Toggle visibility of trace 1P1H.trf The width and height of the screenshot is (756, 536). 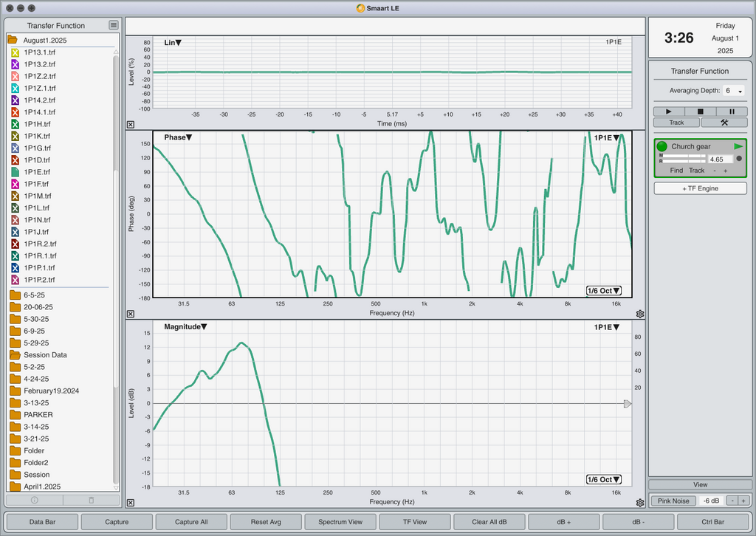click(x=15, y=124)
